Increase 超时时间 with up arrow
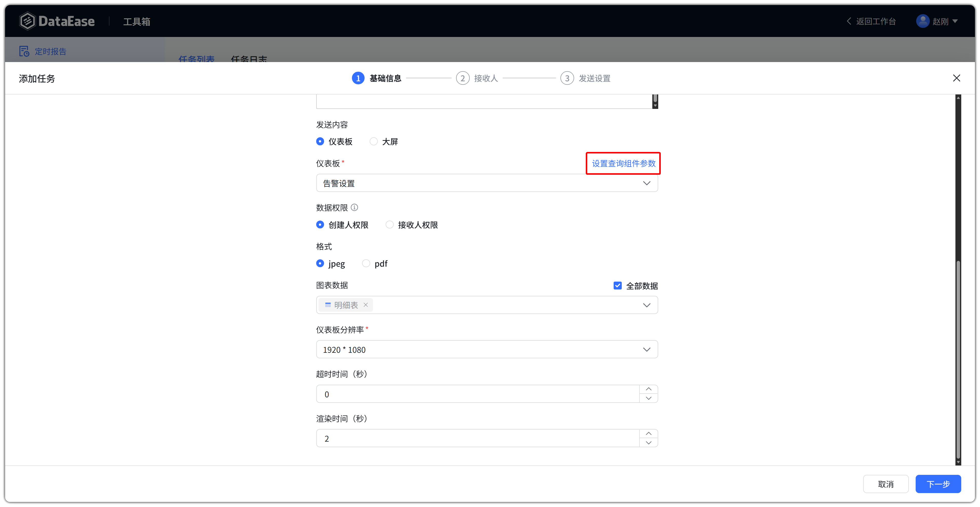Image resolution: width=980 pixels, height=507 pixels. pyautogui.click(x=649, y=389)
